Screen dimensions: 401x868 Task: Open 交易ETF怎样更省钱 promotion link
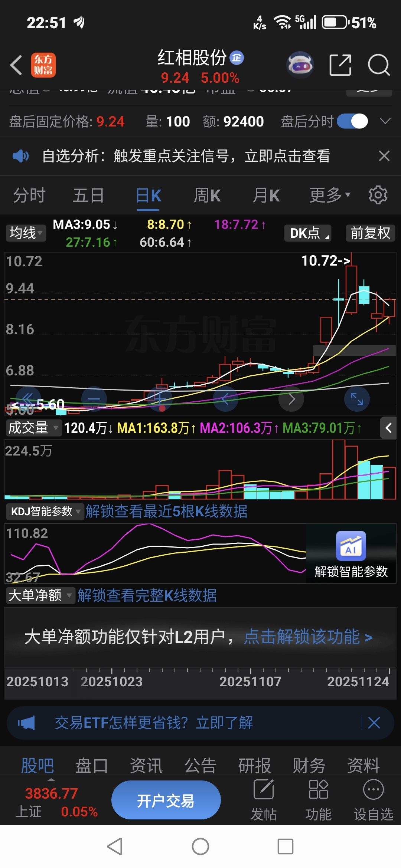(154, 723)
